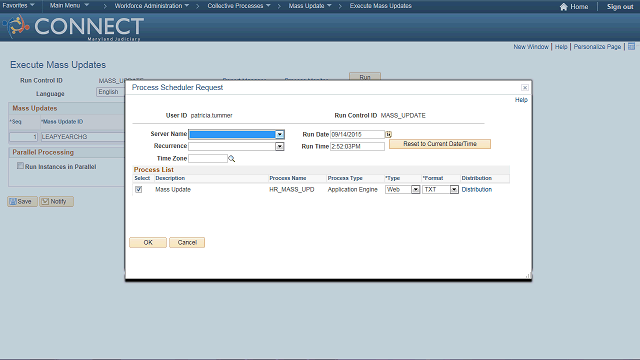Click the OK button
Screen dimensions: 640x360
pos(148,242)
